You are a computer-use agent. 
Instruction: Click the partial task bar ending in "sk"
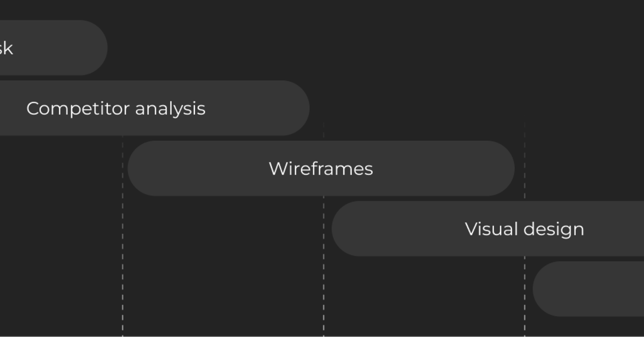[54, 48]
